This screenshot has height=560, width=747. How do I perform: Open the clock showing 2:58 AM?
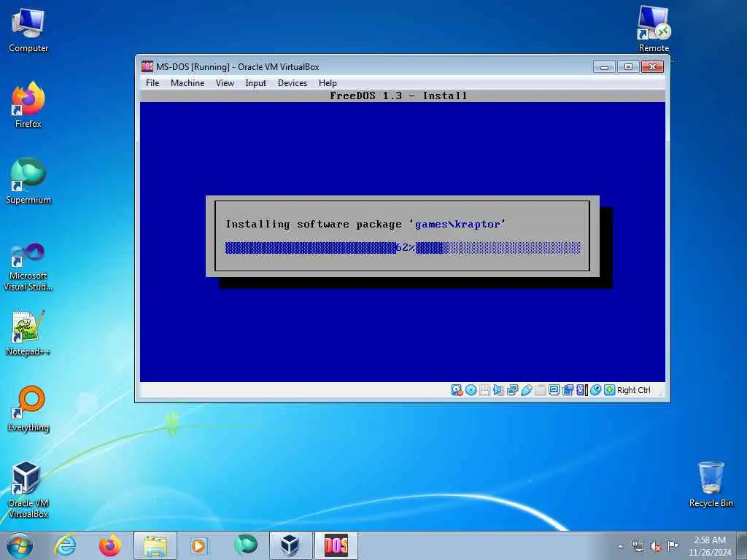(x=709, y=545)
